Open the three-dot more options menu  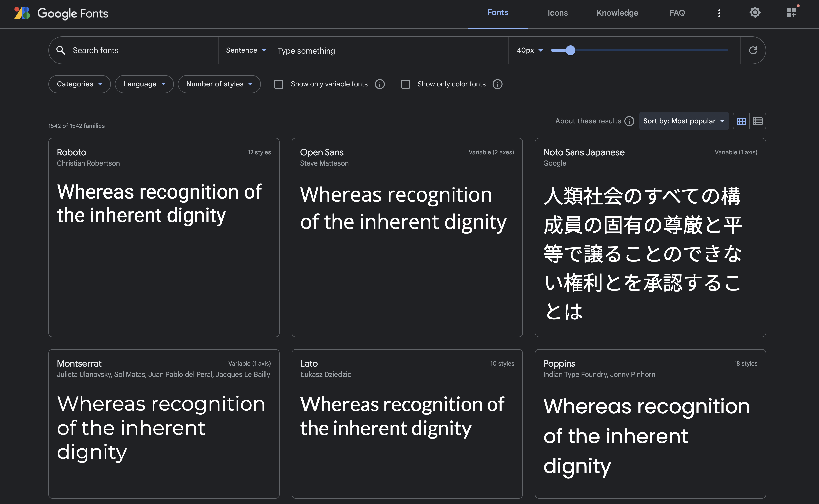click(719, 13)
